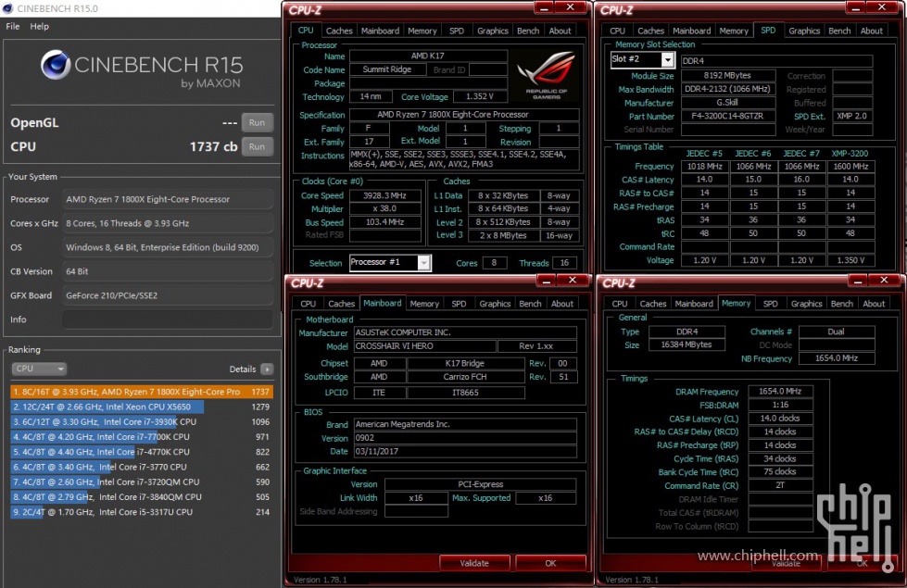Select the Intel Core i7-3720QM ranking row
This screenshot has width=907, height=588.
pyautogui.click(x=142, y=482)
